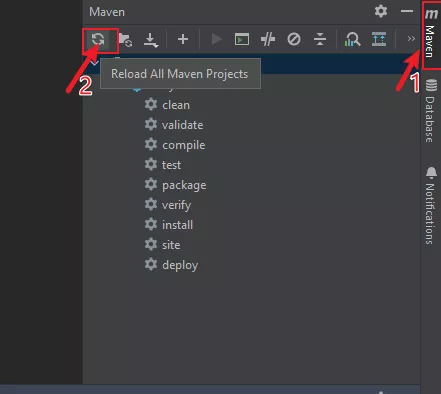The image size is (441, 394).
Task: Show dependencies diagram icon
Action: [379, 39]
